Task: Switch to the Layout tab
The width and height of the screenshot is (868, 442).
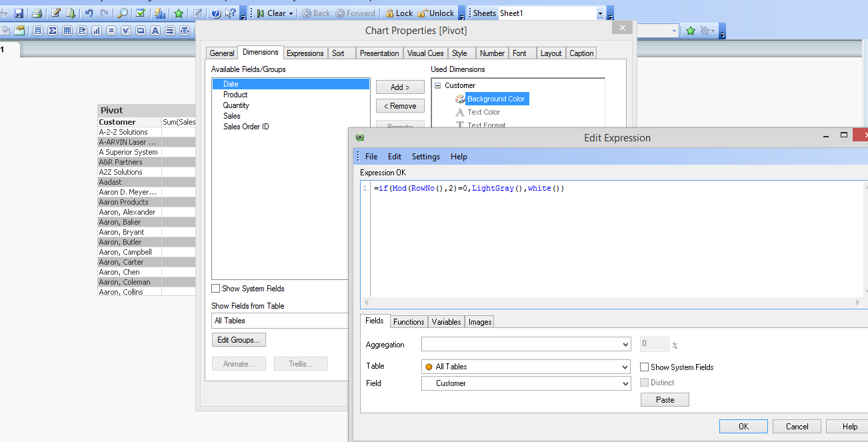Action: (551, 53)
